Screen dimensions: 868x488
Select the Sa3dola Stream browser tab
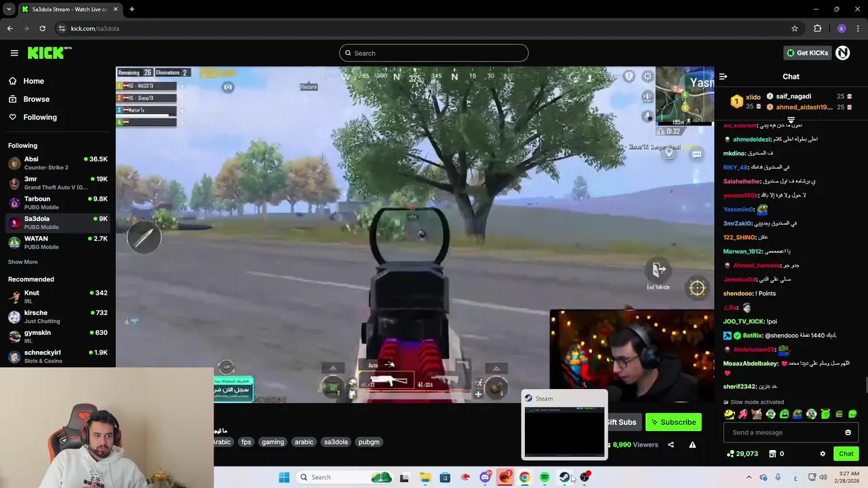69,9
